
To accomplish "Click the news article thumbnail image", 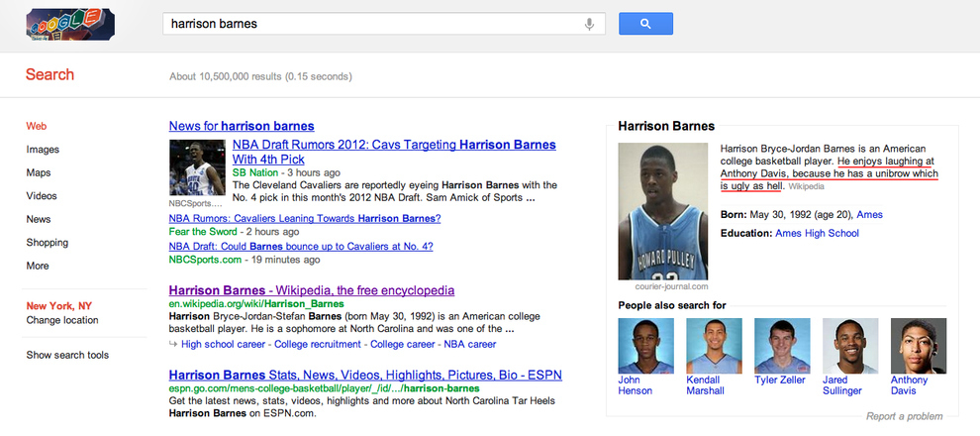I will (x=197, y=166).
